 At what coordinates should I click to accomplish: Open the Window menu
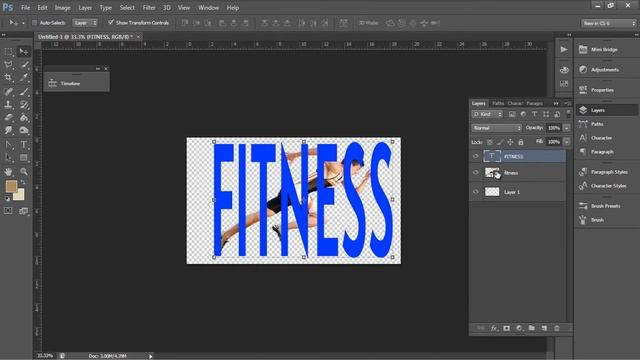[x=209, y=7]
